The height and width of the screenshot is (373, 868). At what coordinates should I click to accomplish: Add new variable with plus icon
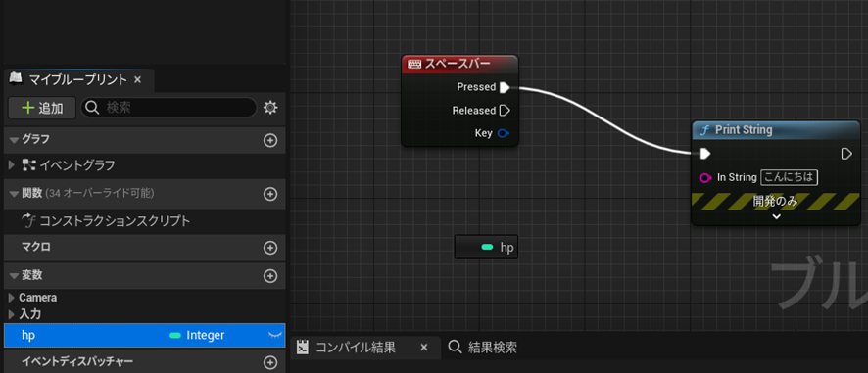270,276
